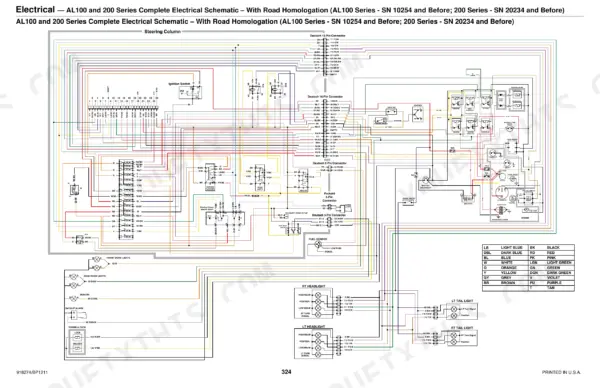Click the bold 'Electrical' section heading

[x=35, y=9]
